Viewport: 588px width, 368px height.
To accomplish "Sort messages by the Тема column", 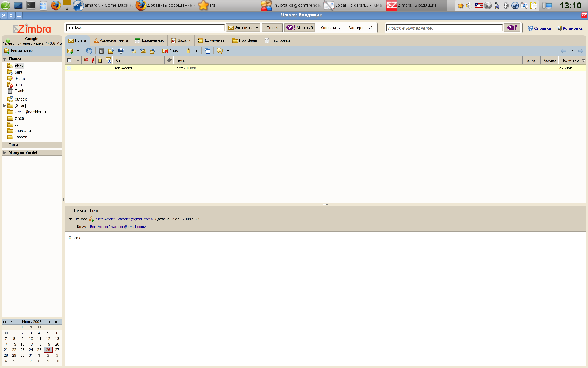I will 348,60.
